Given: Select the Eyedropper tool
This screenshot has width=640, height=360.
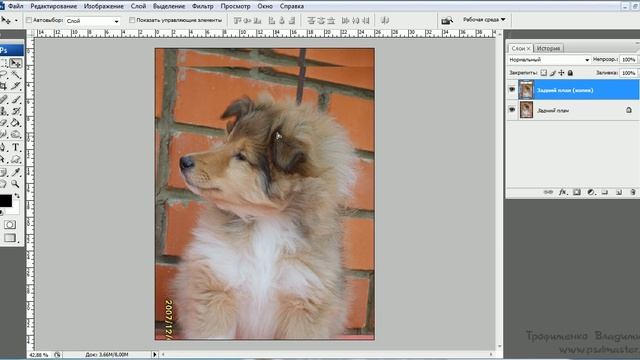Looking at the screenshot, I should (16, 172).
